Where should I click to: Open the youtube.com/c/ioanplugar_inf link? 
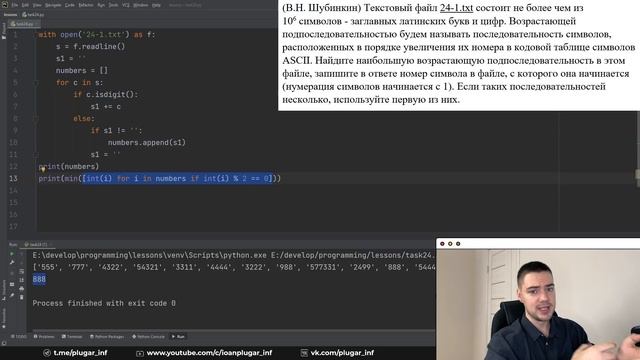point(204,353)
